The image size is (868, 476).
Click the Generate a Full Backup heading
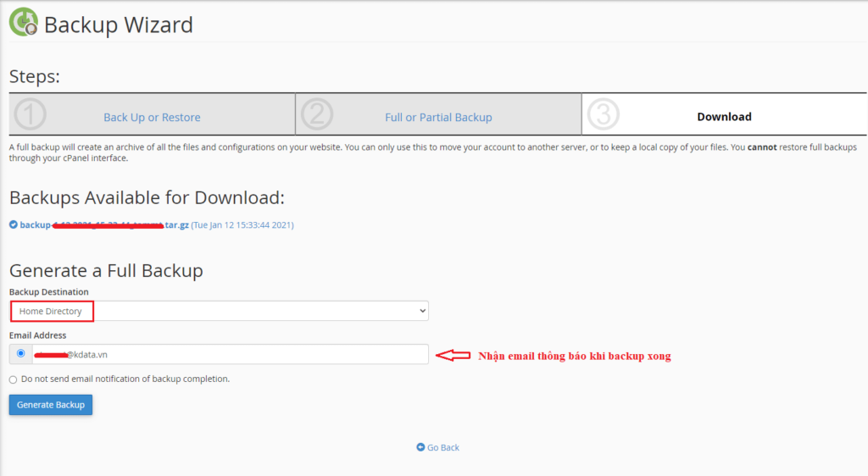106,270
